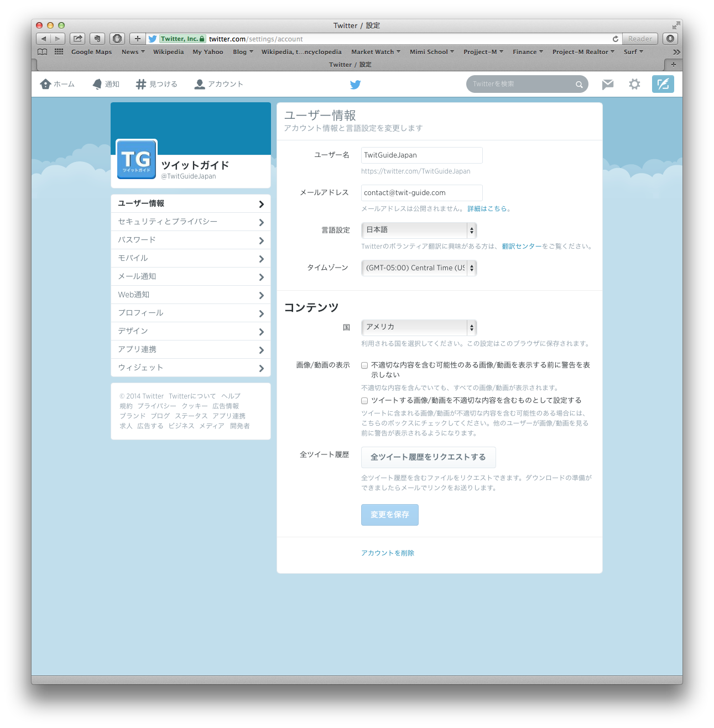714x728 pixels.
Task: Open デザイン settings
Action: point(191,331)
